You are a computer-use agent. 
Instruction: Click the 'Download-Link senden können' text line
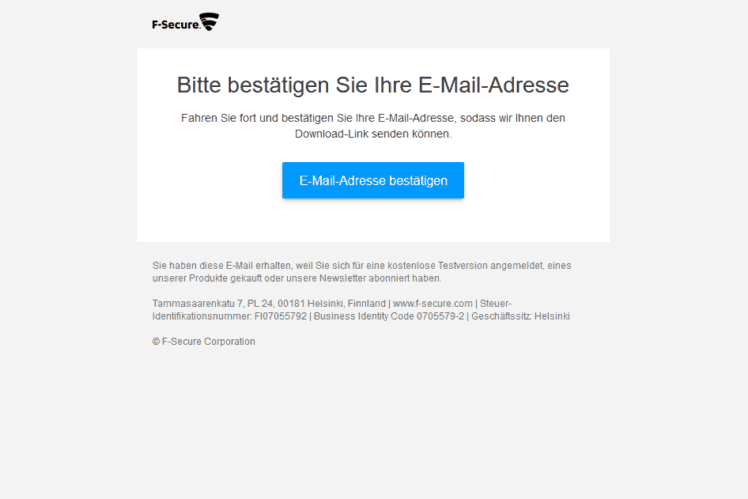(x=373, y=134)
